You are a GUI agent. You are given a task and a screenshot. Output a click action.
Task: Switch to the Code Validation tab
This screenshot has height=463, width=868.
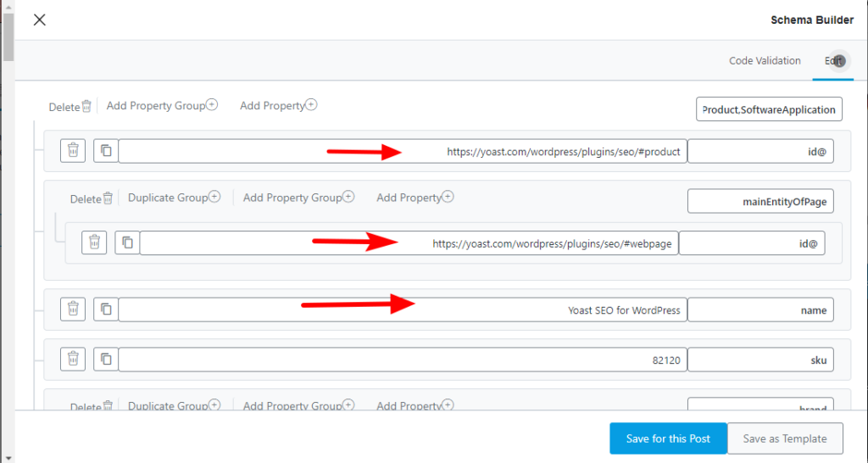[x=765, y=61]
